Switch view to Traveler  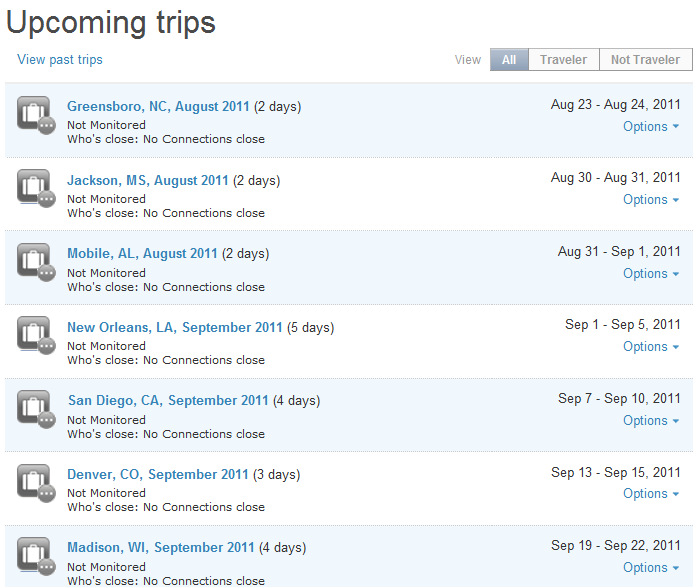[563, 60]
